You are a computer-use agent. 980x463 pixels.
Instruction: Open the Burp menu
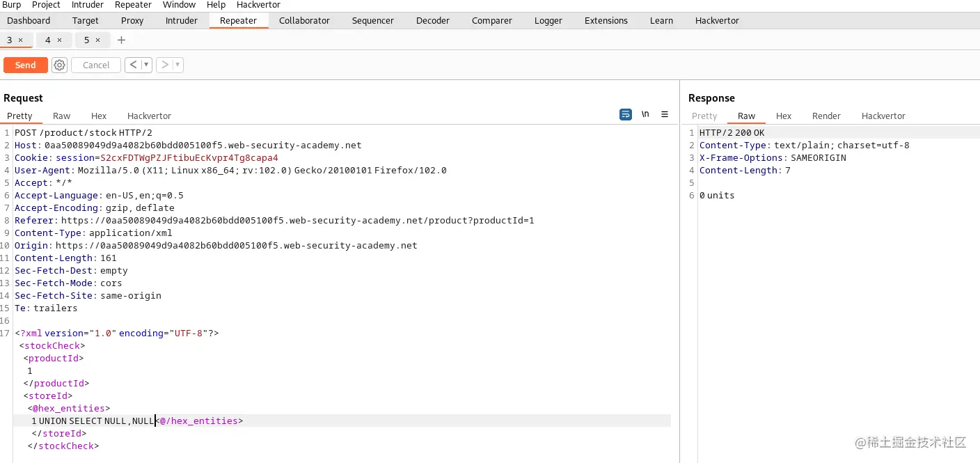[x=12, y=5]
